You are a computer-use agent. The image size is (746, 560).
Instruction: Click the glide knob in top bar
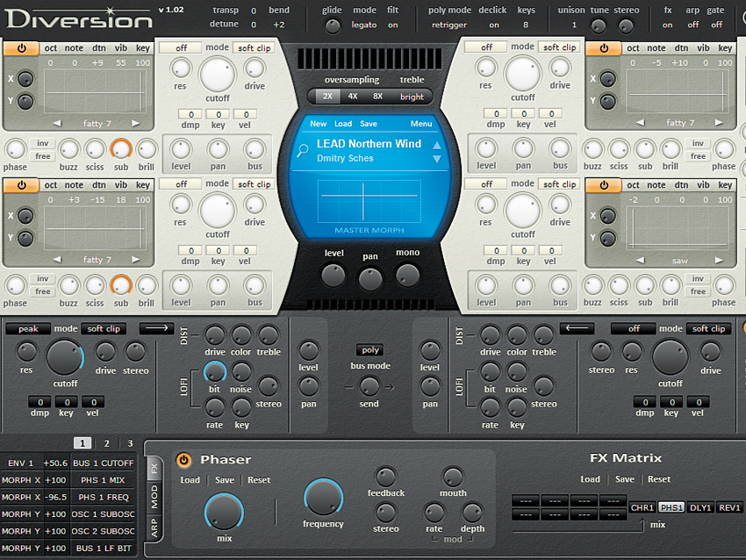pos(332,25)
